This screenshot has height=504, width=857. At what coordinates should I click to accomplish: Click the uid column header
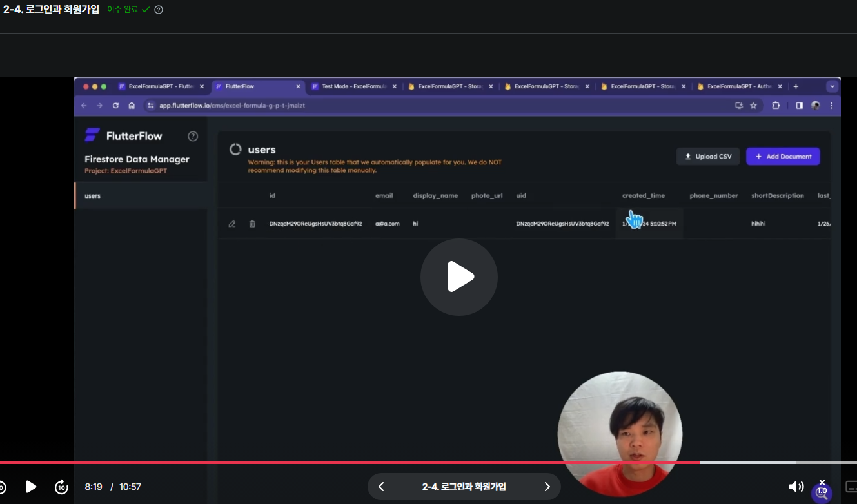click(x=521, y=195)
